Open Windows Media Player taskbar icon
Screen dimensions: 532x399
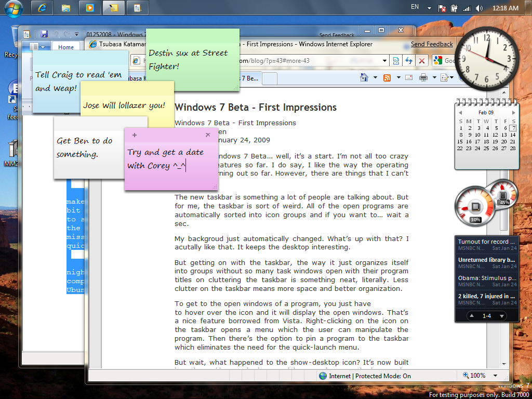point(89,8)
